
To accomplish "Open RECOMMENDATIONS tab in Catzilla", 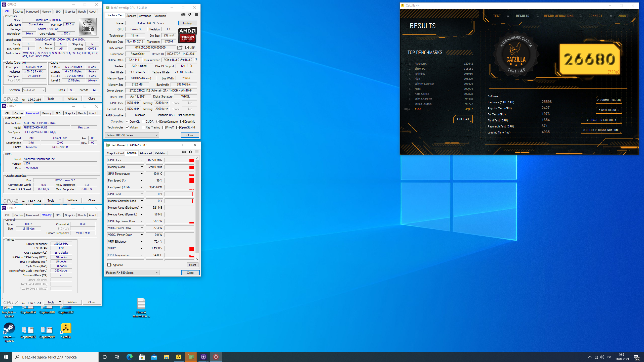I will (558, 16).
